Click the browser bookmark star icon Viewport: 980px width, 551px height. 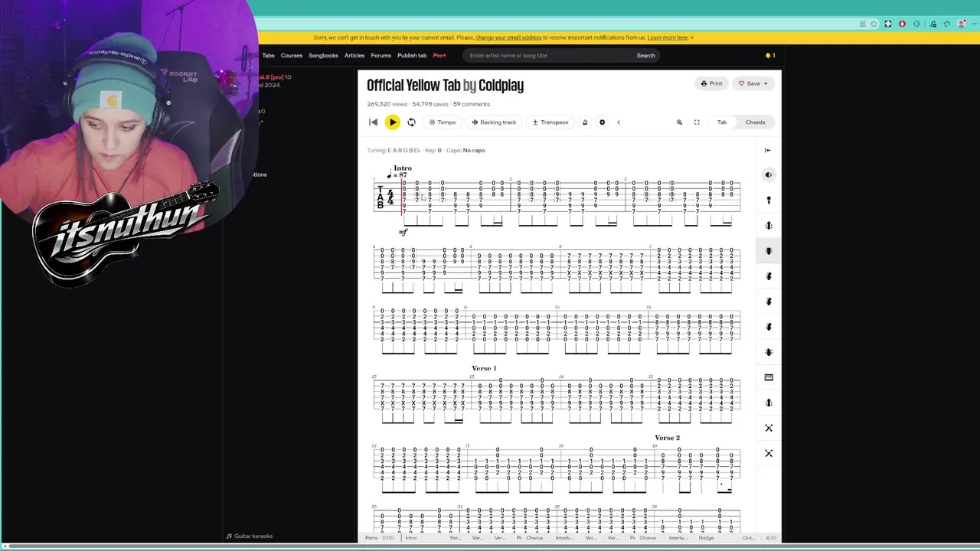click(x=874, y=24)
